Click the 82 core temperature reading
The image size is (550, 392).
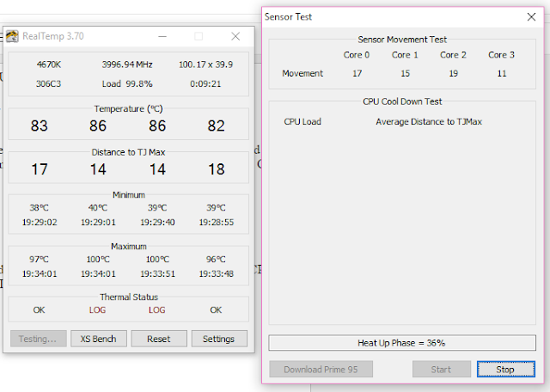click(x=216, y=126)
